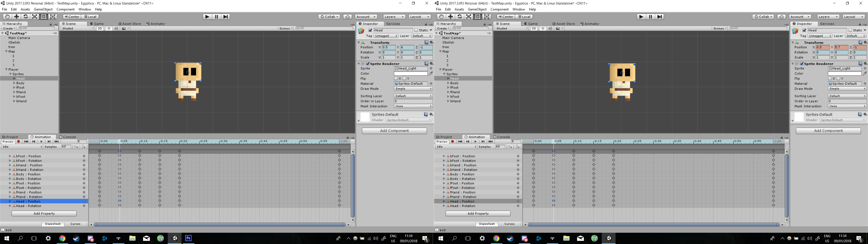Viewport: 868px width, 244px height.
Task: Click the white Color swatch in left Inspector
Action: coord(411,73)
